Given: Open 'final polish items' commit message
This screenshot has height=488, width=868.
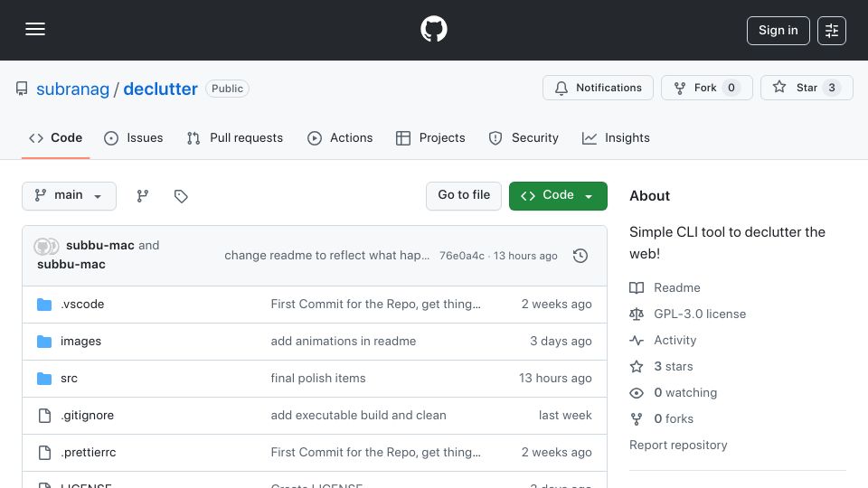Looking at the screenshot, I should [x=318, y=379].
